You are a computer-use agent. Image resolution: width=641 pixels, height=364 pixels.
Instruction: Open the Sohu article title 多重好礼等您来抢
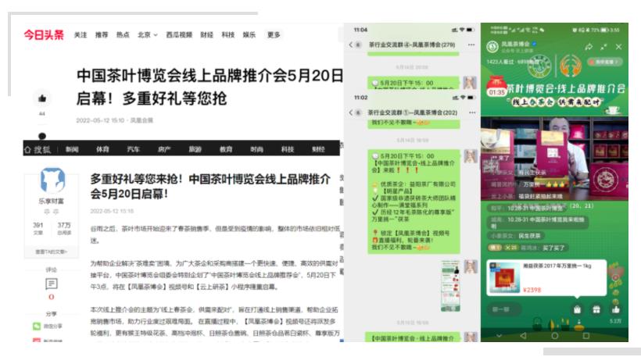coord(210,186)
